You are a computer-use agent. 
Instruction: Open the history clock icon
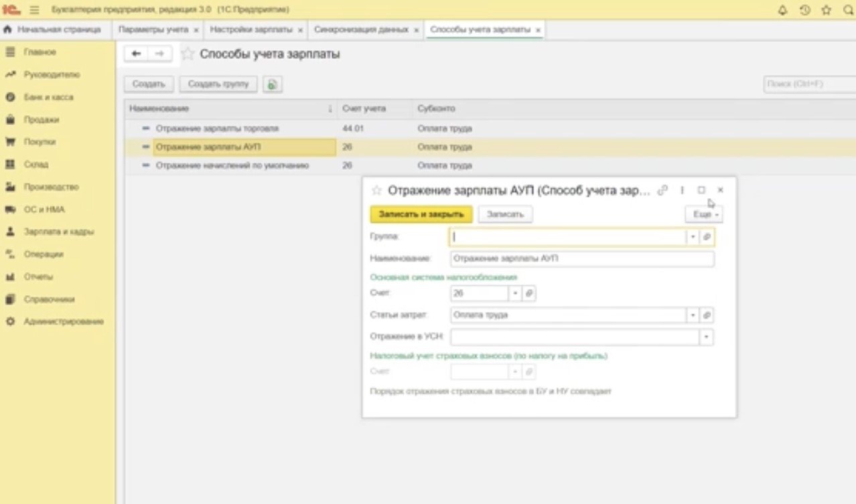click(804, 10)
